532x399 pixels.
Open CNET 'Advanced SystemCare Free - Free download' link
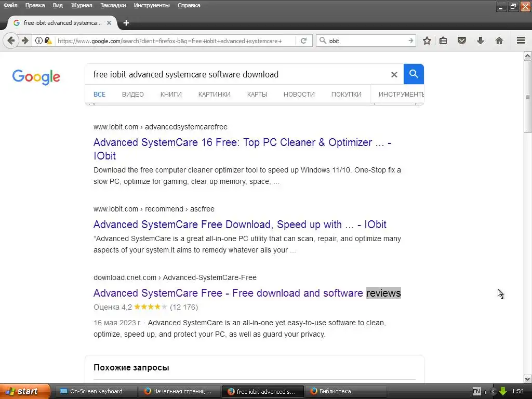[x=247, y=293]
